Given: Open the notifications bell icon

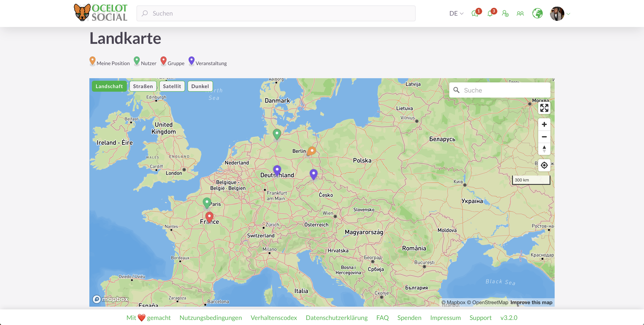Looking at the screenshot, I should pyautogui.click(x=490, y=13).
